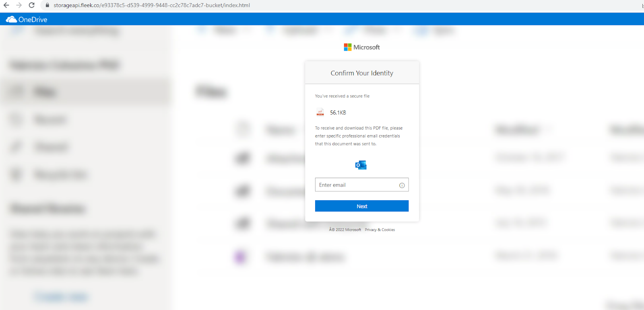Open the Privacy & Cookies link

(x=380, y=230)
